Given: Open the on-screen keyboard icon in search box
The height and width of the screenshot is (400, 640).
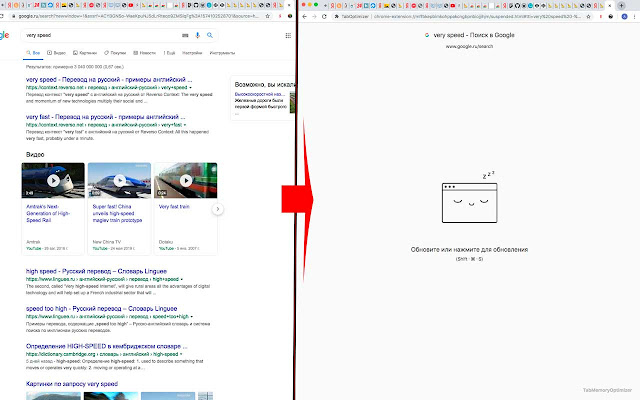Looking at the screenshot, I should [x=185, y=36].
